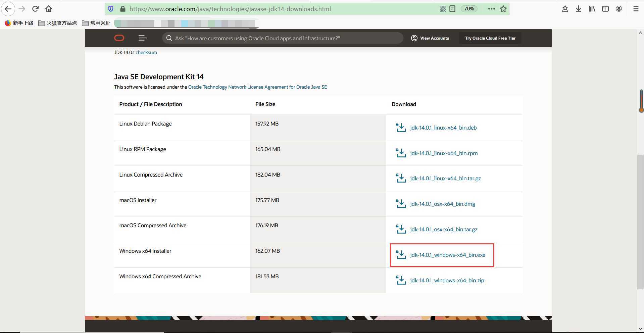Open the 常用网址 bookmark folder

pos(96,23)
